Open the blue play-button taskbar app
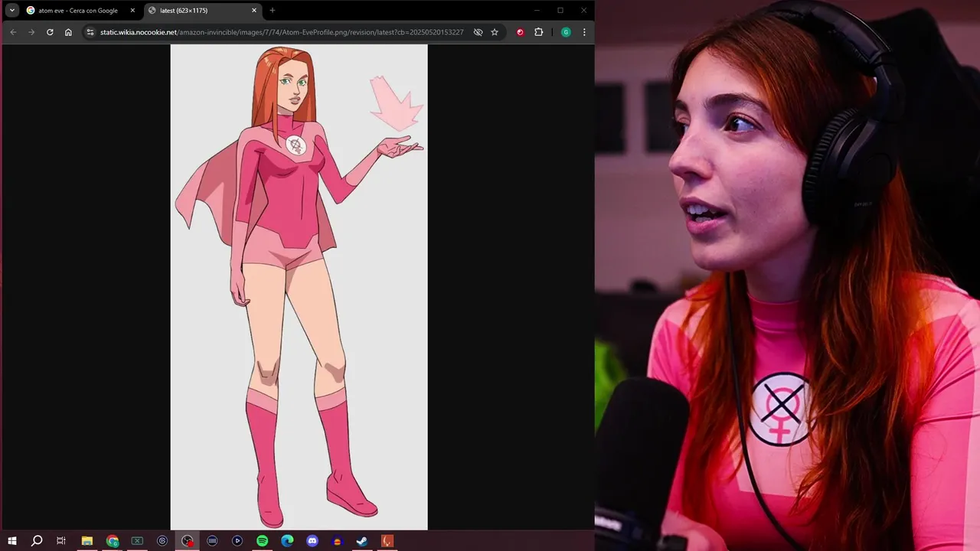 coord(237,541)
